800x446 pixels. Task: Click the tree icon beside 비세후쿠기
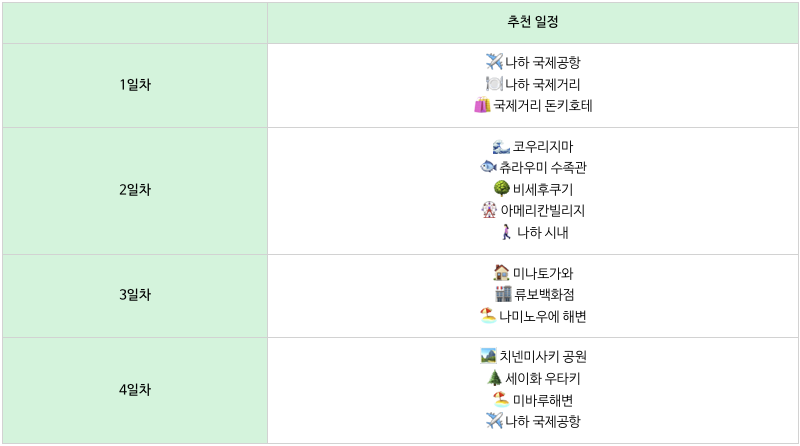click(502, 188)
